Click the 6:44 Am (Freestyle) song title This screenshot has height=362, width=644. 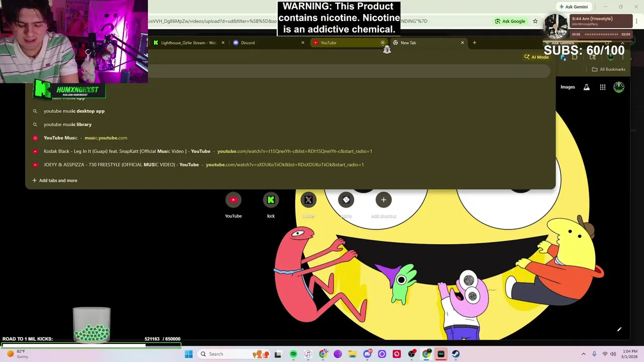coord(592,19)
